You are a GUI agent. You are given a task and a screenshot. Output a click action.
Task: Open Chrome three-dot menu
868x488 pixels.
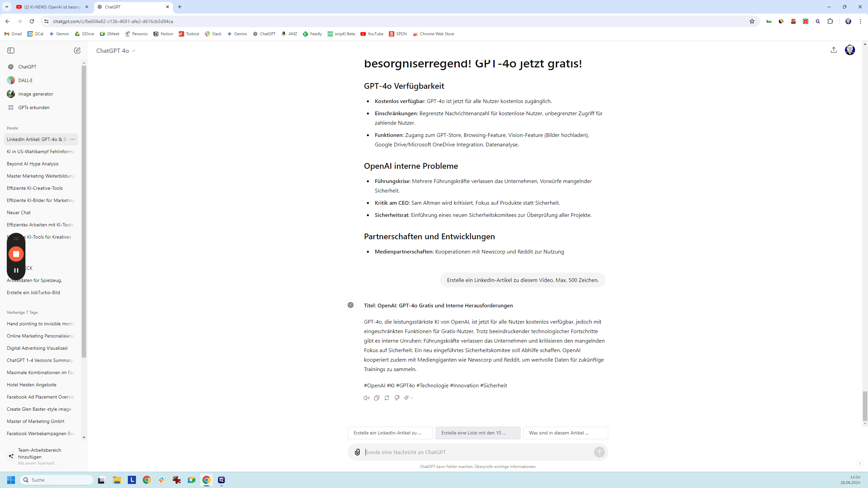coord(861,21)
